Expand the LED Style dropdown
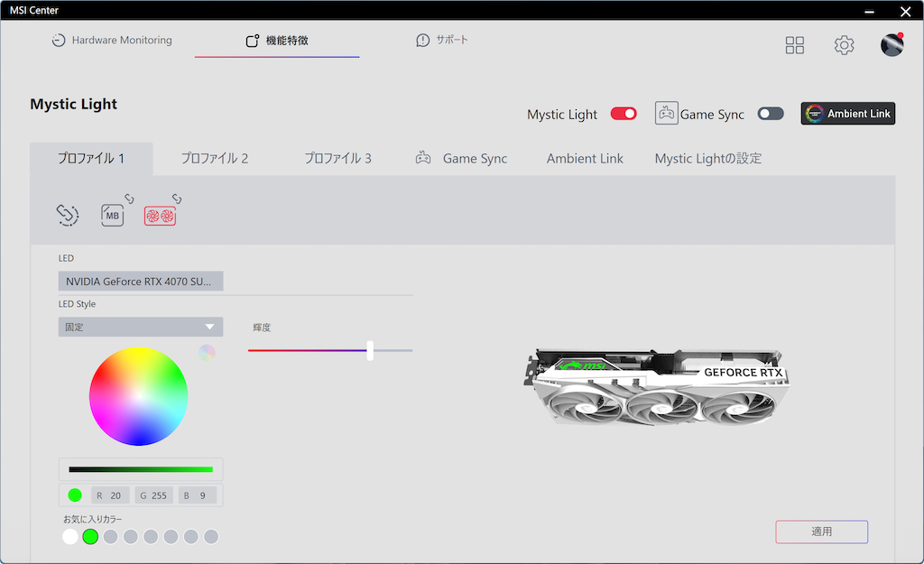The width and height of the screenshot is (924, 564). (140, 327)
